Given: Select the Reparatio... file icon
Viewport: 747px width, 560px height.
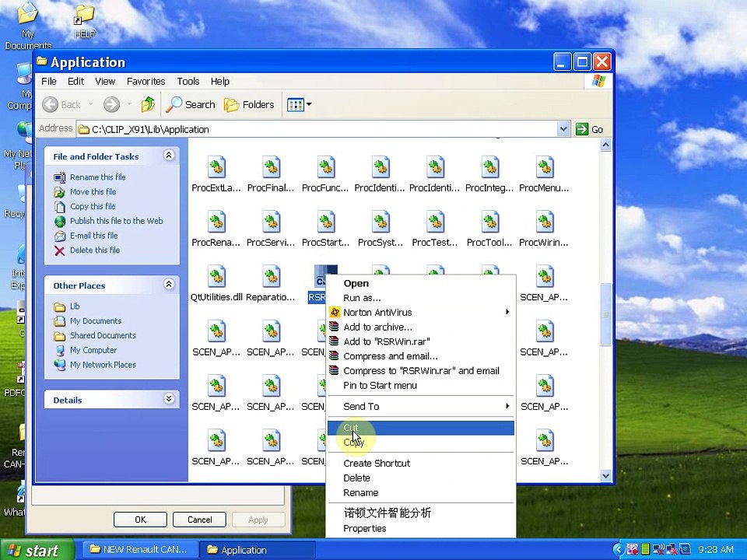Looking at the screenshot, I should 271,277.
